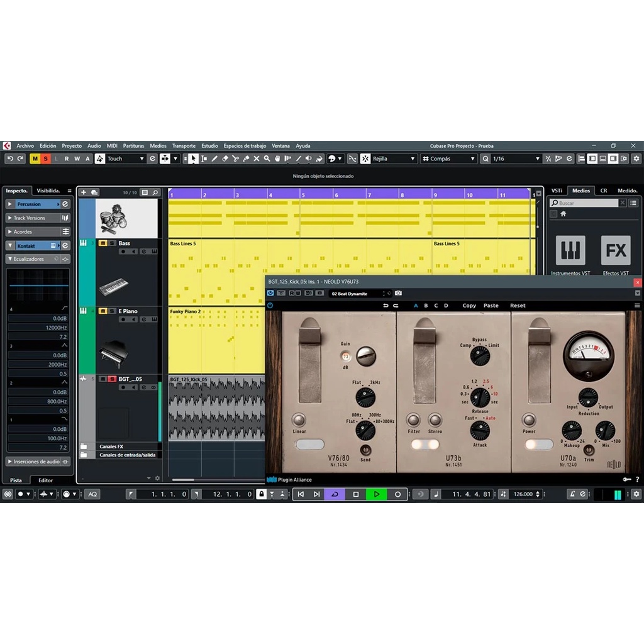The height and width of the screenshot is (644, 644).
Task: Open Efectos VST media tile
Action: (616, 255)
